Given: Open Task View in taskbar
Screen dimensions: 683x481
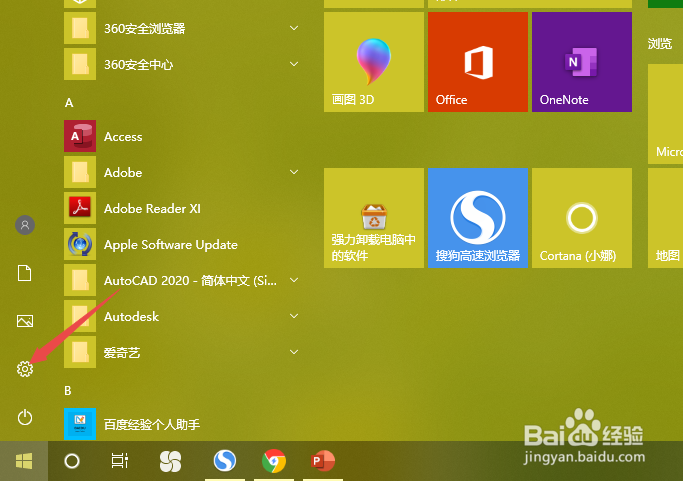Looking at the screenshot, I should (x=120, y=461).
